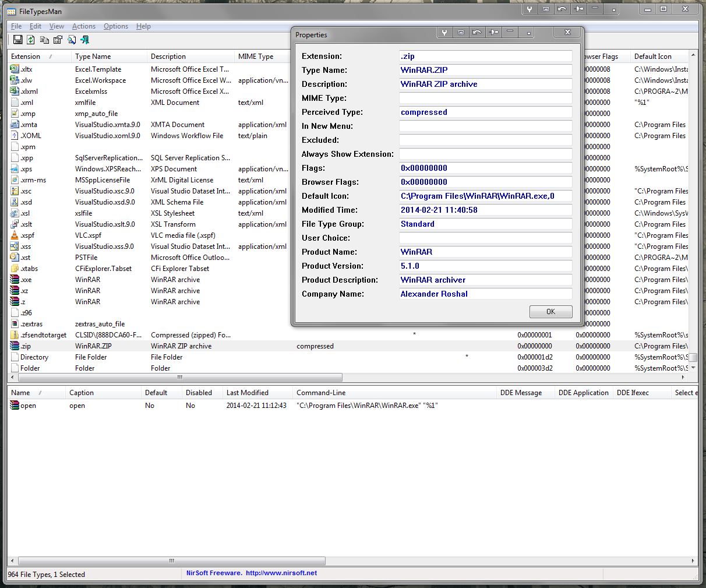
Task: Open the Actions menu
Action: (x=84, y=26)
